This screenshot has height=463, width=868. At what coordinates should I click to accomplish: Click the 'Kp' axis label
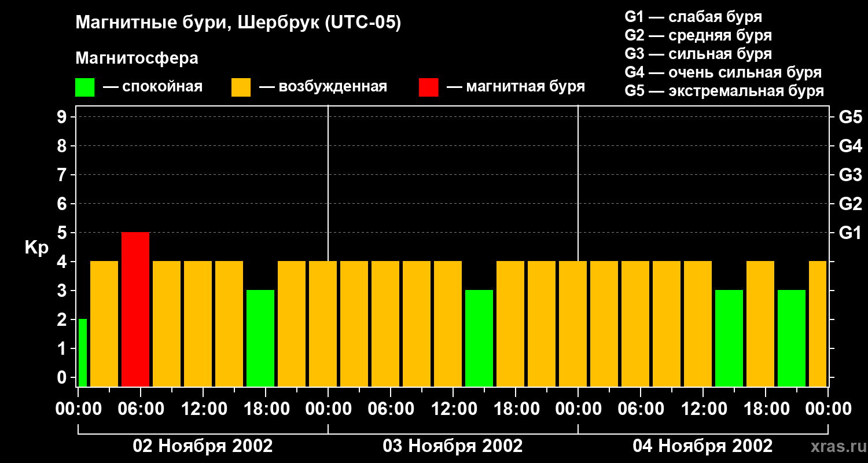(x=36, y=248)
